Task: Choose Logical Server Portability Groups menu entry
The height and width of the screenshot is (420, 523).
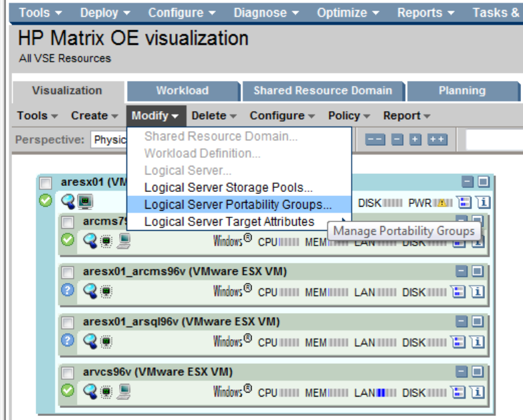Action: click(x=237, y=205)
